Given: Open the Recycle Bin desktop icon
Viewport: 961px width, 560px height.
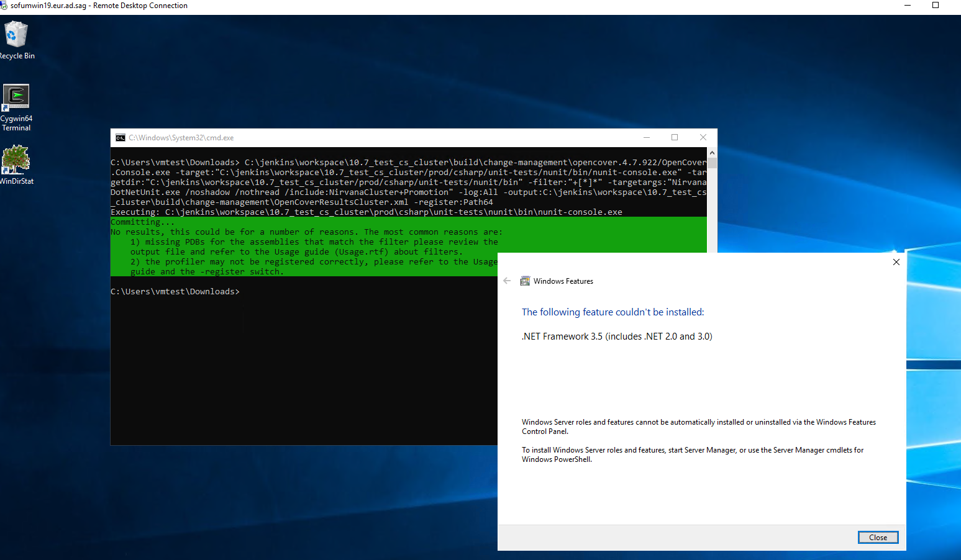Looking at the screenshot, I should pyautogui.click(x=16, y=40).
